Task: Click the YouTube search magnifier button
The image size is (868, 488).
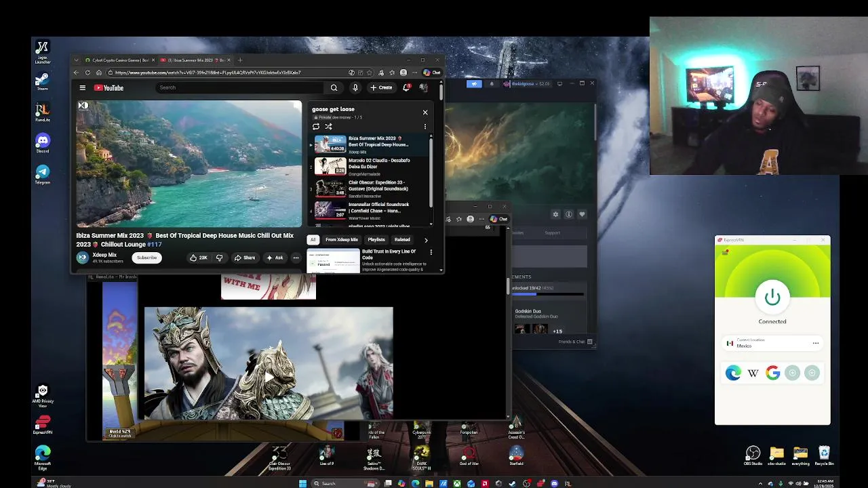Action: coord(334,87)
